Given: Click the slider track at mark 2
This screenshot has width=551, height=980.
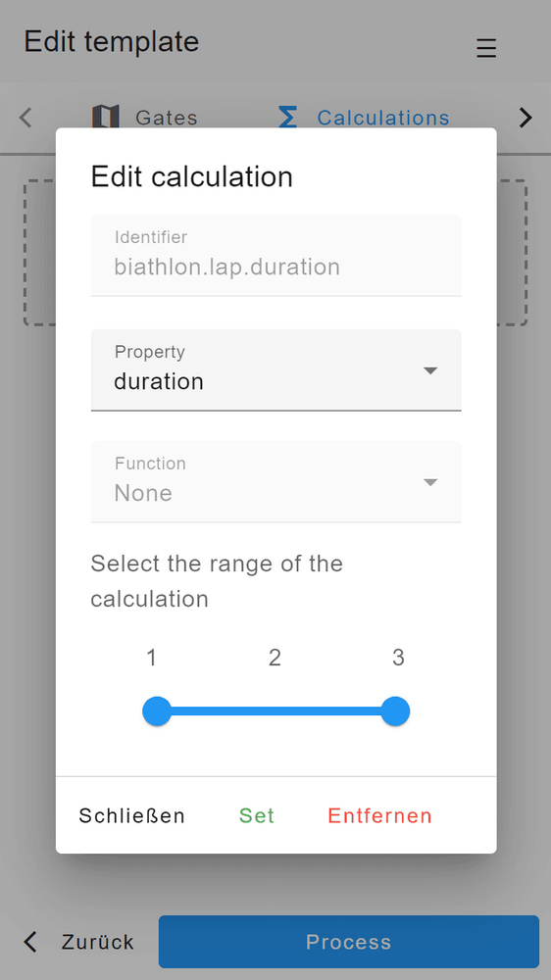Looking at the screenshot, I should pos(275,711).
